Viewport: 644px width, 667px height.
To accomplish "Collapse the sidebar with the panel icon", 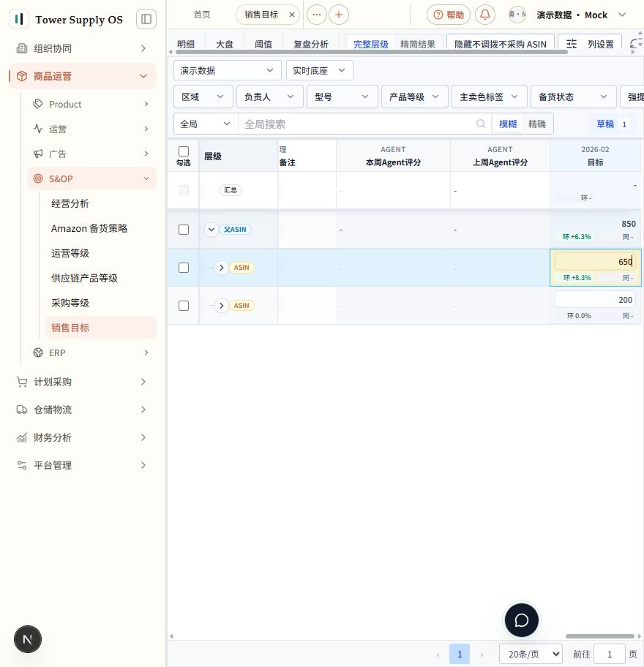I will tap(146, 19).
